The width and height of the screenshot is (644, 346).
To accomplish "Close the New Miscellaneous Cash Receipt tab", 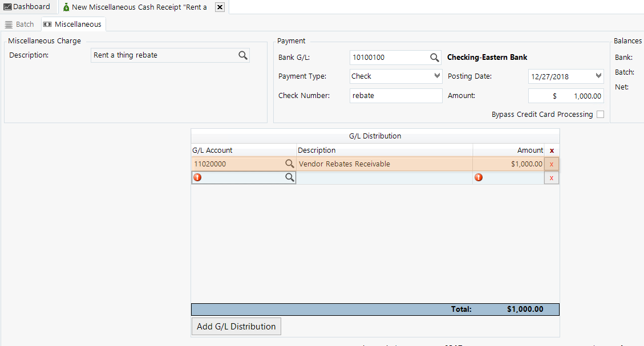I will pyautogui.click(x=220, y=7).
